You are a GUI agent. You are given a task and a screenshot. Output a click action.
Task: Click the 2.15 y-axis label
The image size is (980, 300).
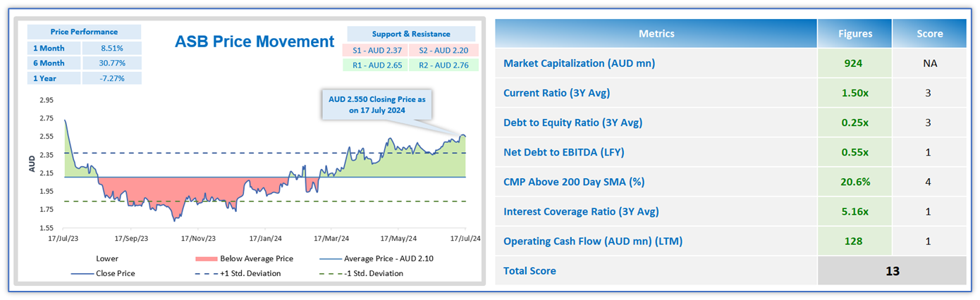coord(47,173)
